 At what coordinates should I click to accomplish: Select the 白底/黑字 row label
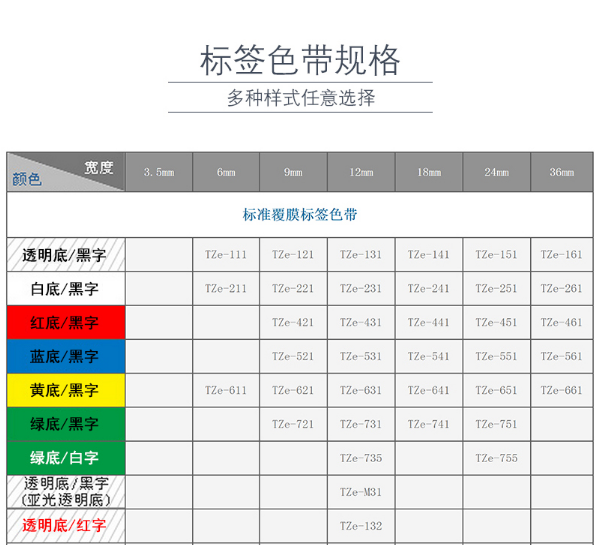66,289
